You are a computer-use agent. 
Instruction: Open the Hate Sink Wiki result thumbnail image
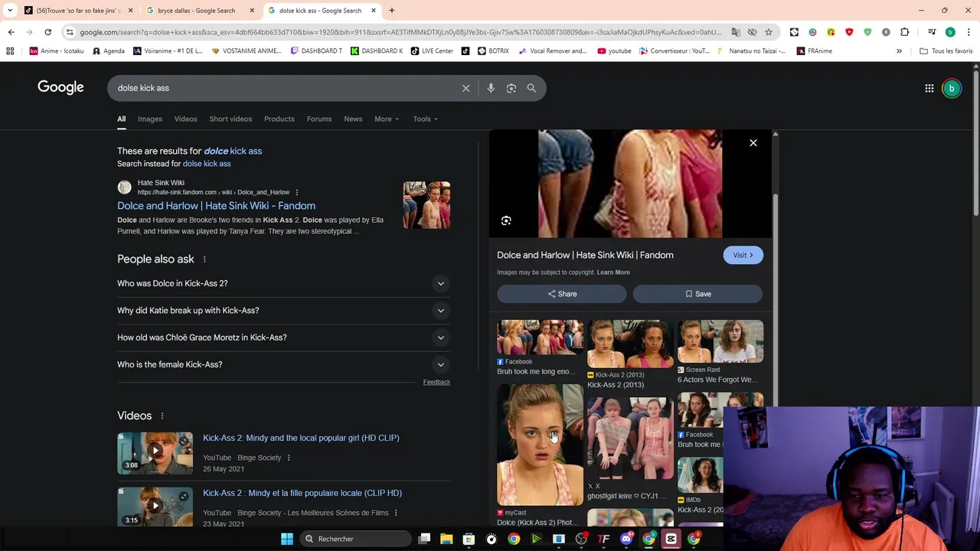coord(426,205)
